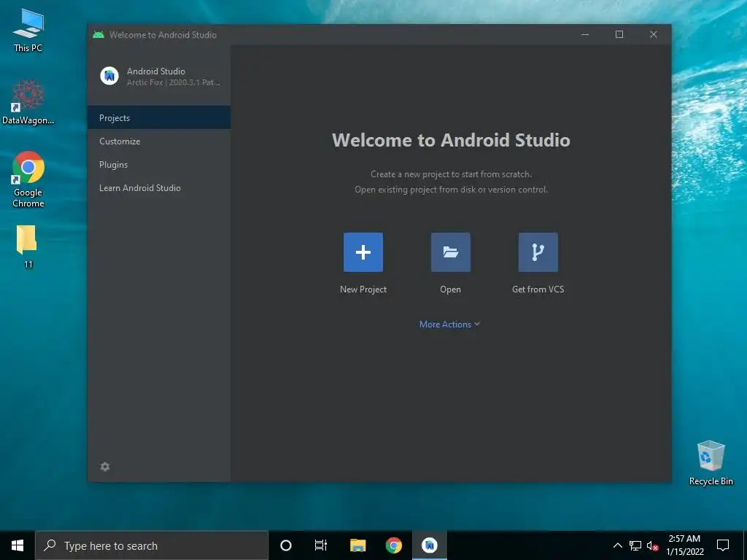
Task: Show hidden system tray icons
Action: tap(617, 545)
